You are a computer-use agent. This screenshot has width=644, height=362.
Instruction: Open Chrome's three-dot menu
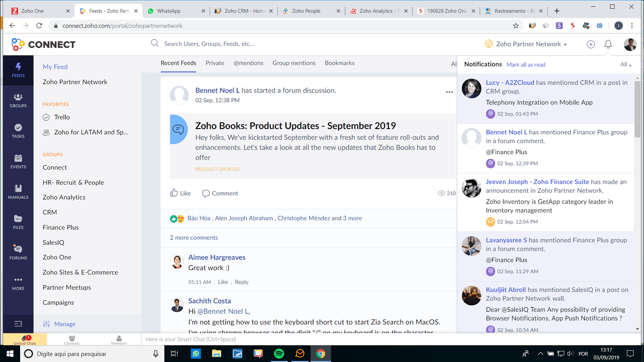tap(632, 26)
